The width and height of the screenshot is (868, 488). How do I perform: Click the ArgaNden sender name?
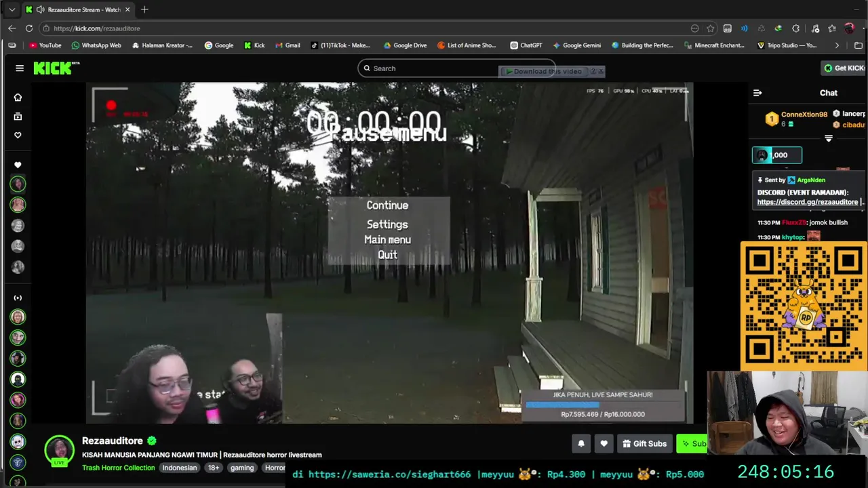tap(811, 180)
